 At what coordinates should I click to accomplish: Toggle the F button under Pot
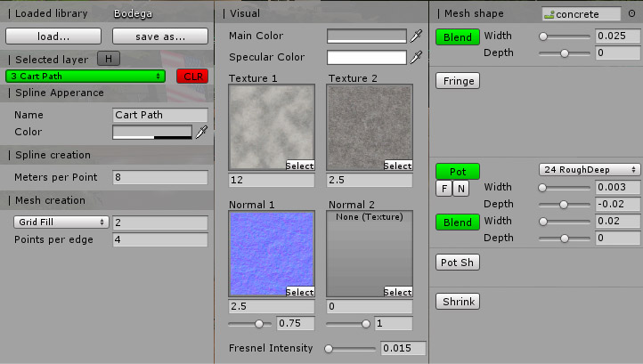pos(444,189)
